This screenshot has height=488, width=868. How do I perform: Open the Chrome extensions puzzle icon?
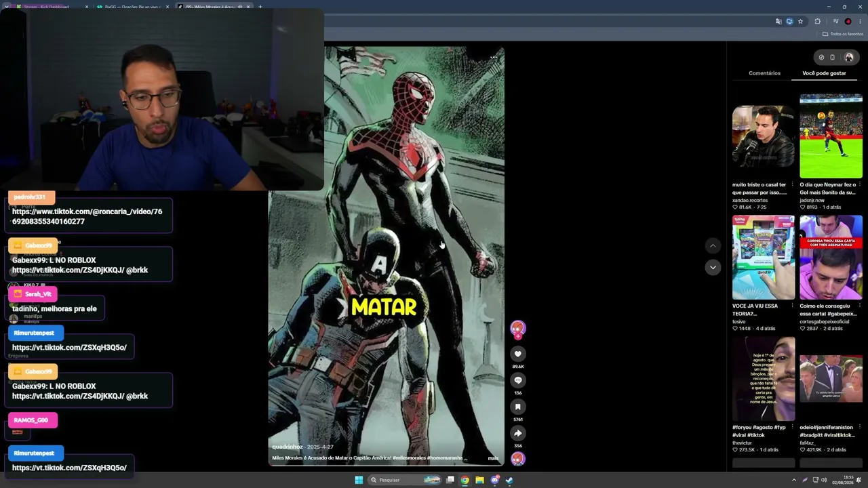[817, 22]
